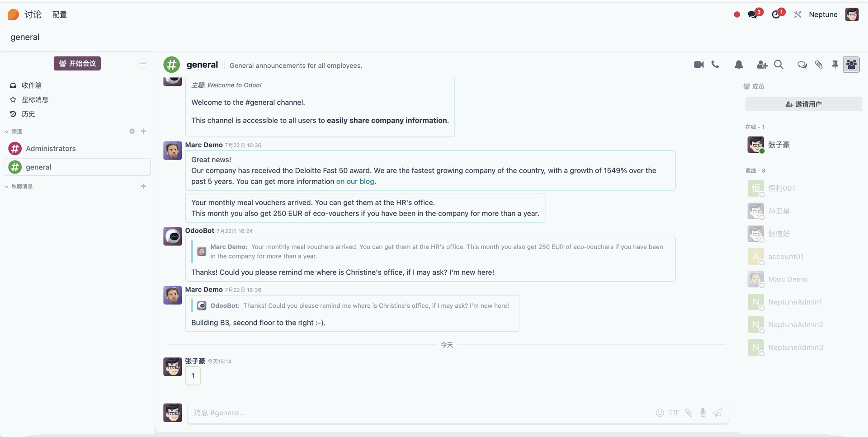Open the sidebar three-dots options menu
Image resolution: width=868 pixels, height=437 pixels.
pyautogui.click(x=143, y=63)
